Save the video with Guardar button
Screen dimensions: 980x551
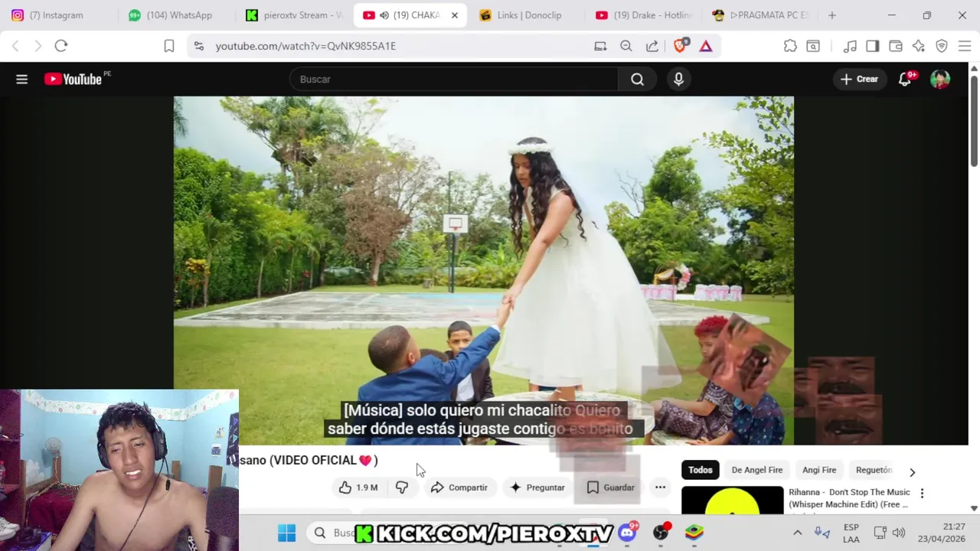(610, 487)
